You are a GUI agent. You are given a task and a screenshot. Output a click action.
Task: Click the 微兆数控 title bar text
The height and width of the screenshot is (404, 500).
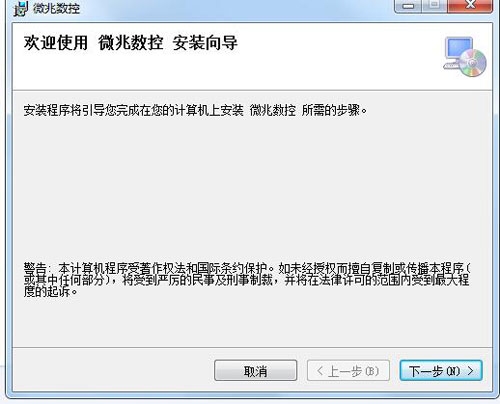(56, 9)
